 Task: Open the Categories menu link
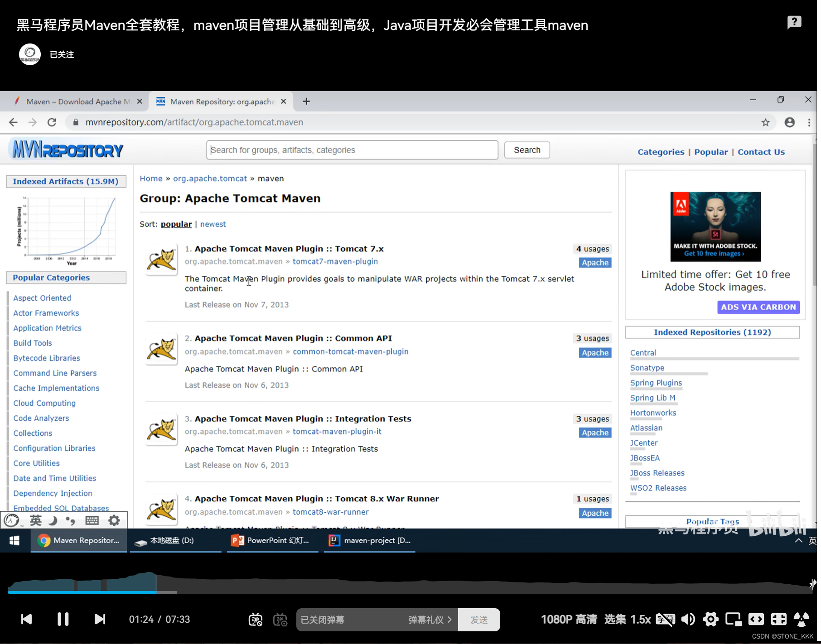[661, 152]
